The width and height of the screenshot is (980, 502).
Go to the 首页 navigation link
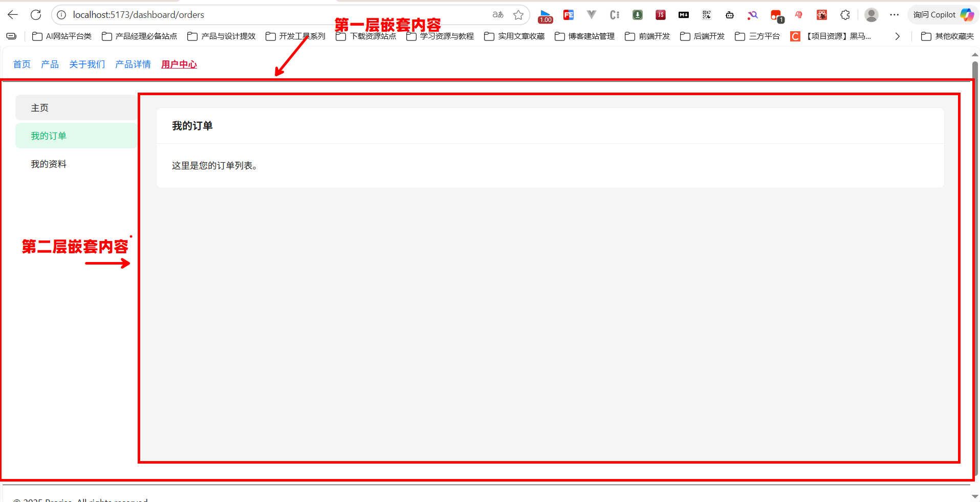click(x=21, y=64)
